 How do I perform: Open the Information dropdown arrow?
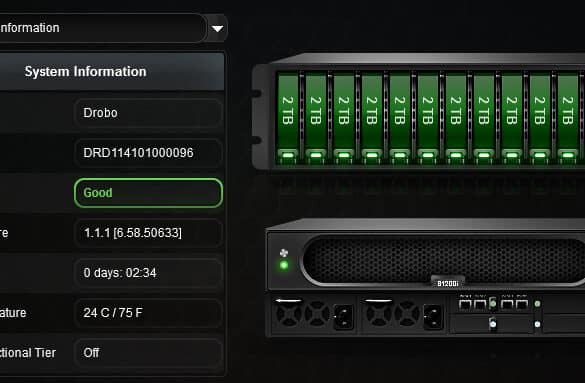click(217, 28)
